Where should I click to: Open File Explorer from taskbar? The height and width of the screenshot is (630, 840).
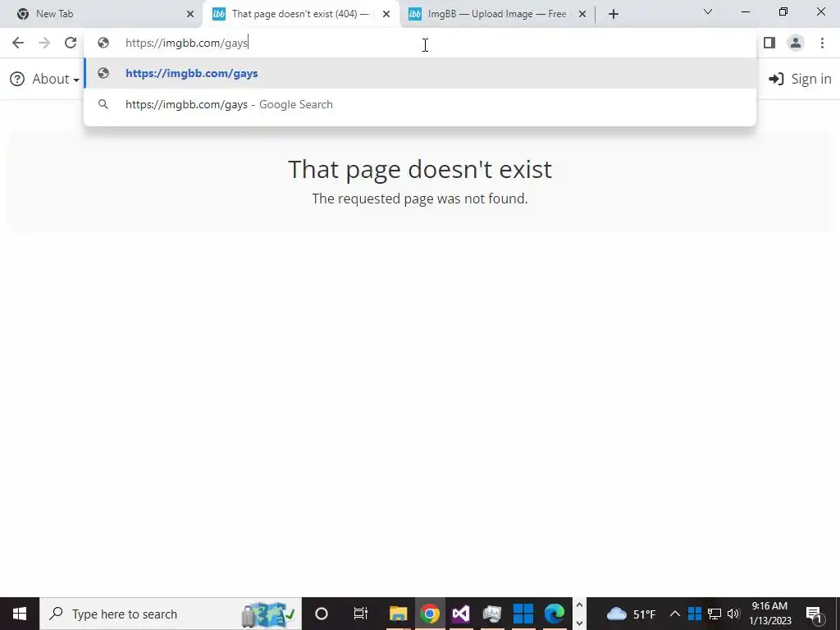(x=398, y=614)
